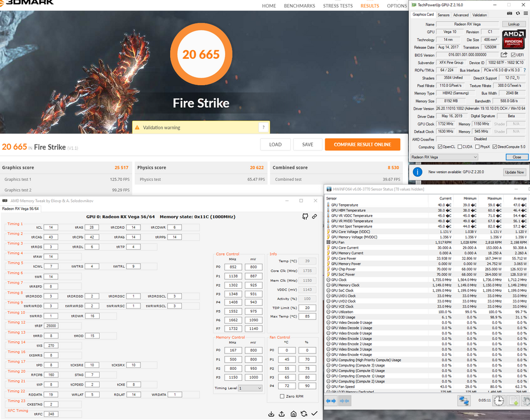Open 3DMark RESULTS tab
Image resolution: width=530 pixels, height=420 pixels.
point(370,6)
